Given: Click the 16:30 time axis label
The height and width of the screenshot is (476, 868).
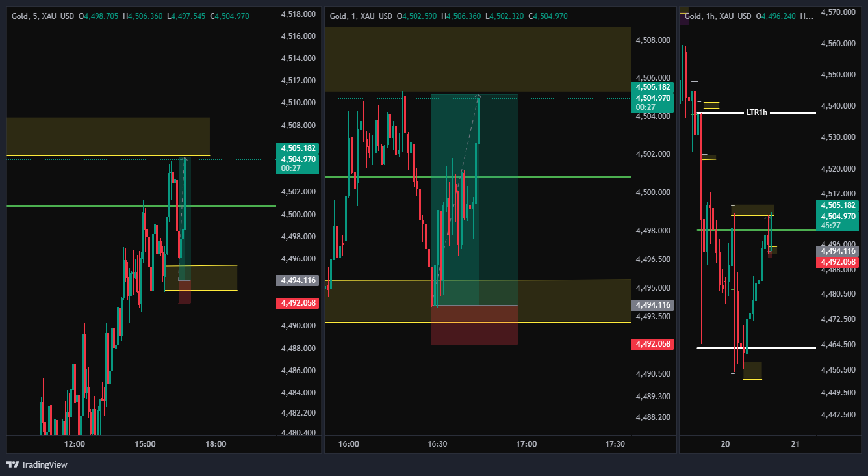Looking at the screenshot, I should click(x=437, y=444).
